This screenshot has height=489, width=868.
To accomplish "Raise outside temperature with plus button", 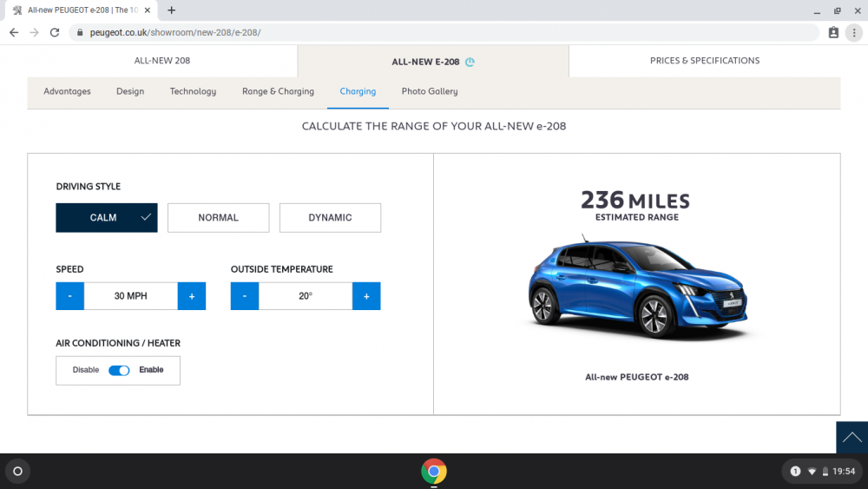I will 366,296.
